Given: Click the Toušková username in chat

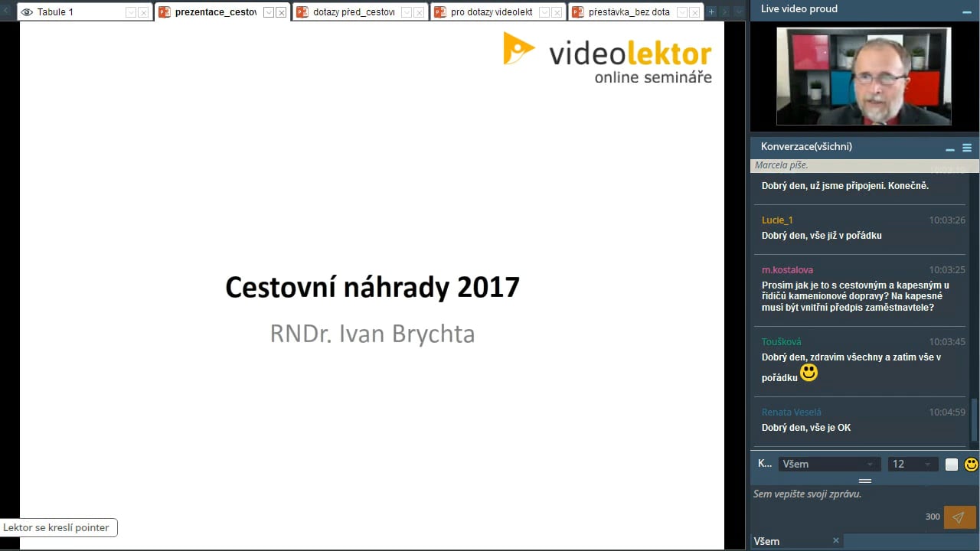Looking at the screenshot, I should click(x=781, y=342).
